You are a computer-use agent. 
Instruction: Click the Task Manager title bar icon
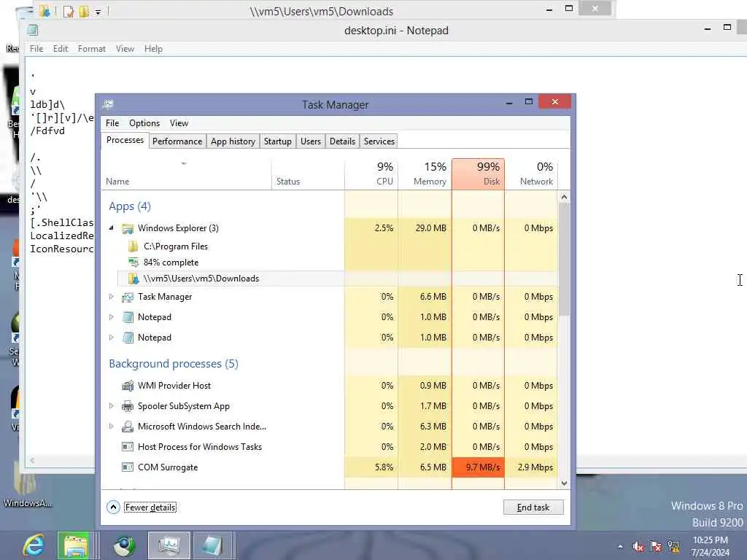coord(108,104)
